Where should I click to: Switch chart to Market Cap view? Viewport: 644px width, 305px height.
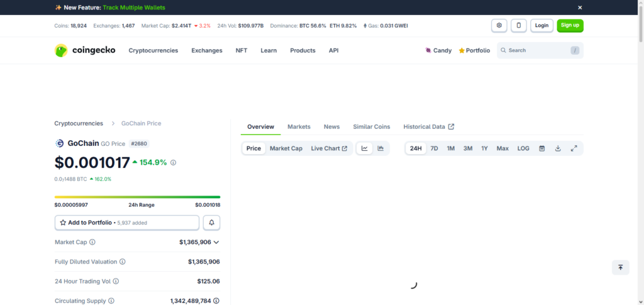286,148
